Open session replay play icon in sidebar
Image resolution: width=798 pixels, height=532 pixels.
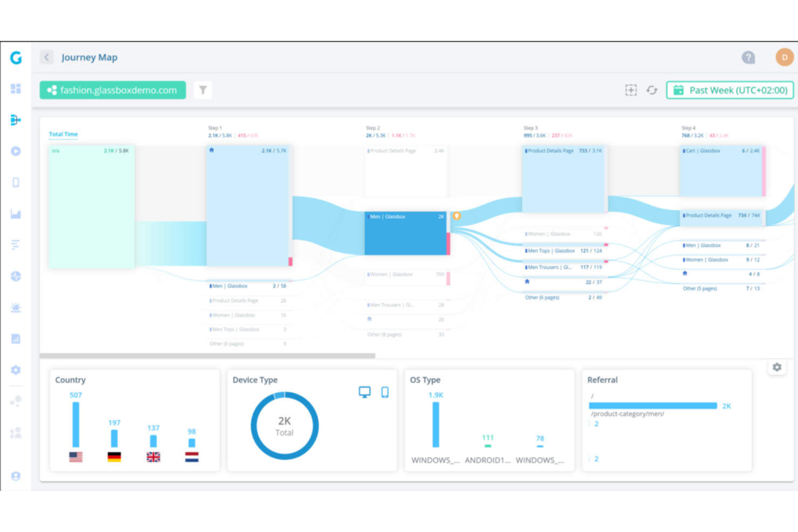point(15,151)
